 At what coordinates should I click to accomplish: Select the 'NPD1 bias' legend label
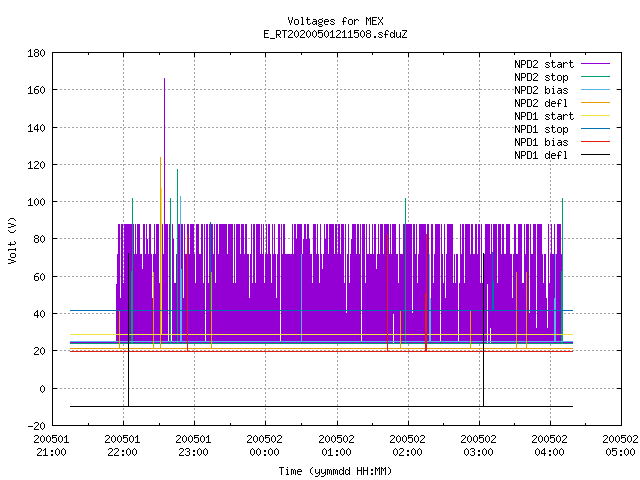click(x=541, y=142)
